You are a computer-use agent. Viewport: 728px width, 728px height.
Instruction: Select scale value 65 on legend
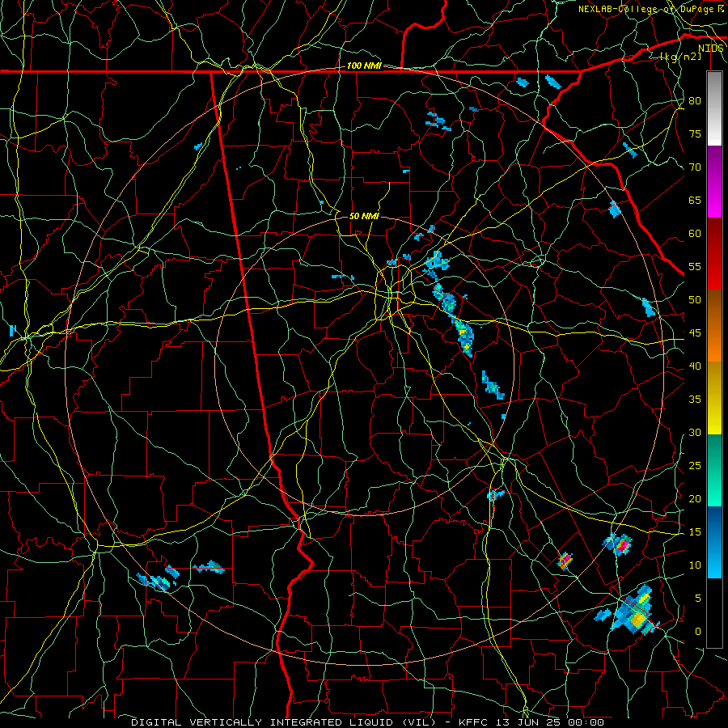[x=695, y=200]
